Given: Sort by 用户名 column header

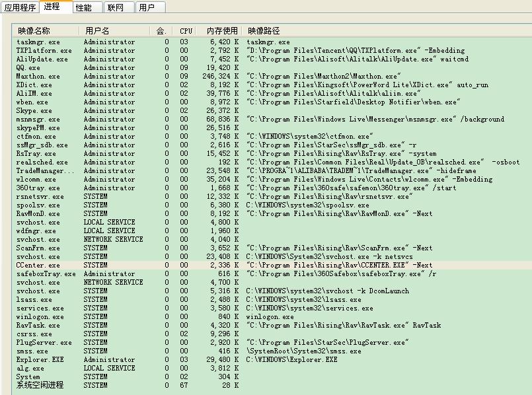Looking at the screenshot, I should coord(114,31).
